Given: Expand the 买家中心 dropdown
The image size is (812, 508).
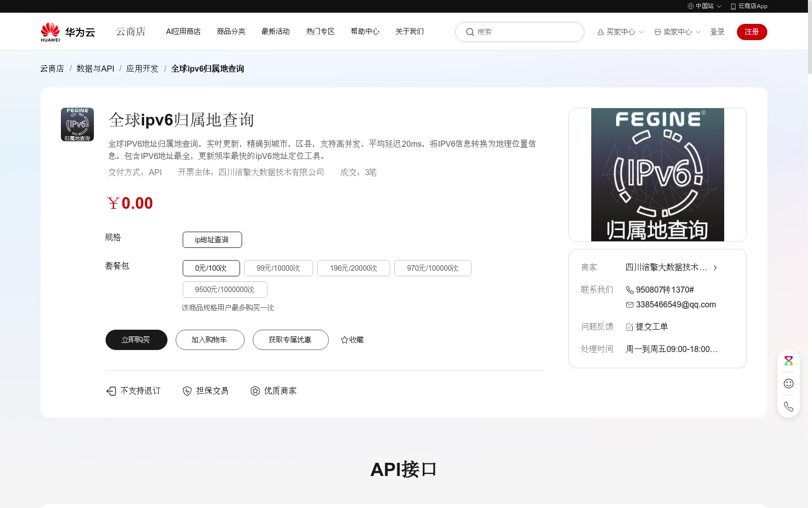Looking at the screenshot, I should pos(641,32).
